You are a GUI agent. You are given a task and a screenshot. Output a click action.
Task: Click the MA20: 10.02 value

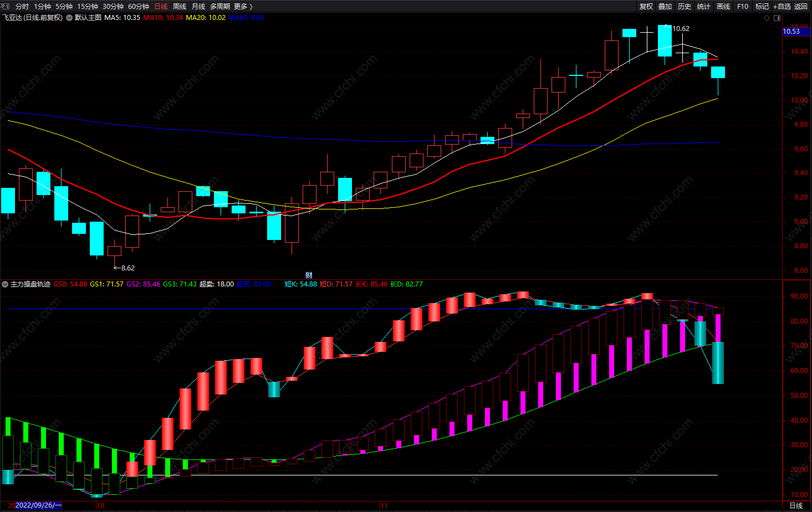[x=206, y=17]
